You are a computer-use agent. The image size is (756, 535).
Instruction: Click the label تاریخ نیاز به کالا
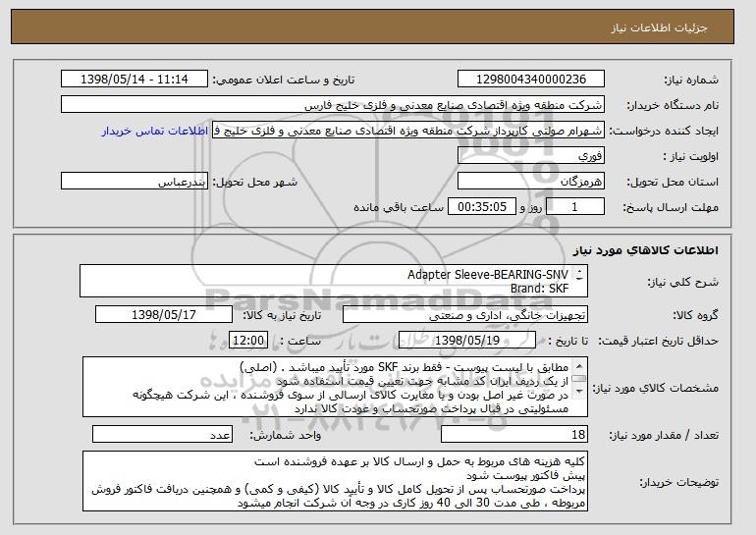coord(282,316)
